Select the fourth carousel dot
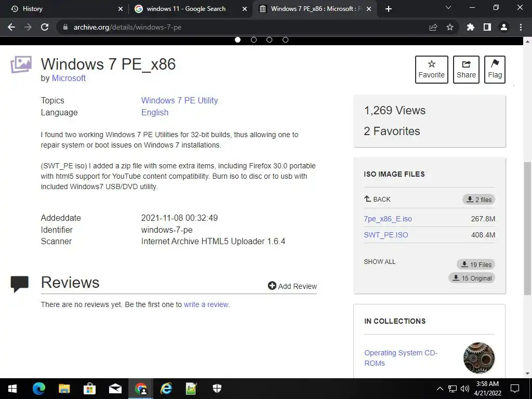Image resolution: width=532 pixels, height=399 pixels. point(285,39)
